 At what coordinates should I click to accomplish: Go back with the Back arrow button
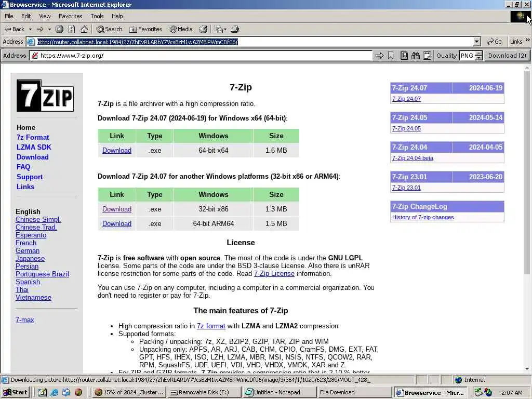14,29
